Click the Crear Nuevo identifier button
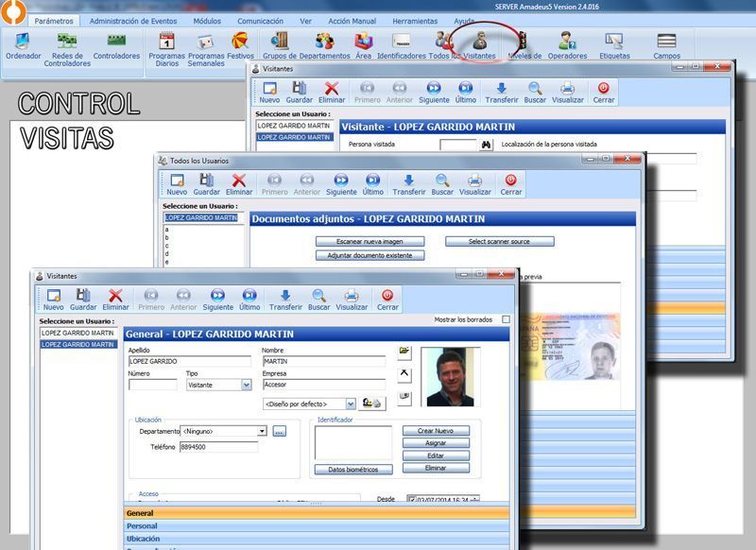 436,431
